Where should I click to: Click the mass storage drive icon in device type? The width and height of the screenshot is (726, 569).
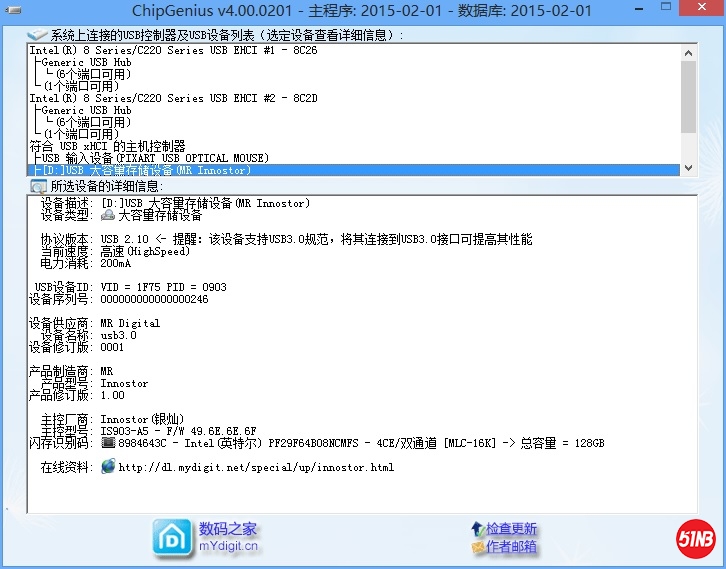pyautogui.click(x=108, y=215)
